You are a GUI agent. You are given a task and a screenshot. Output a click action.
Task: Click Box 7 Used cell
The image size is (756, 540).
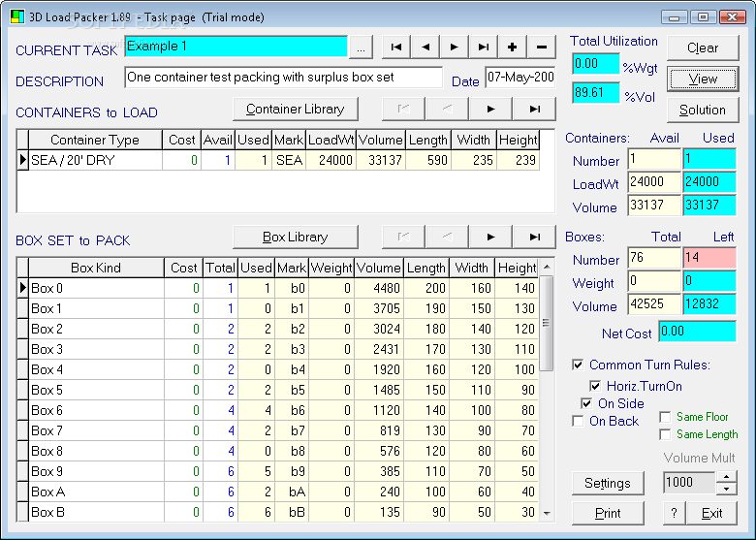point(256,430)
